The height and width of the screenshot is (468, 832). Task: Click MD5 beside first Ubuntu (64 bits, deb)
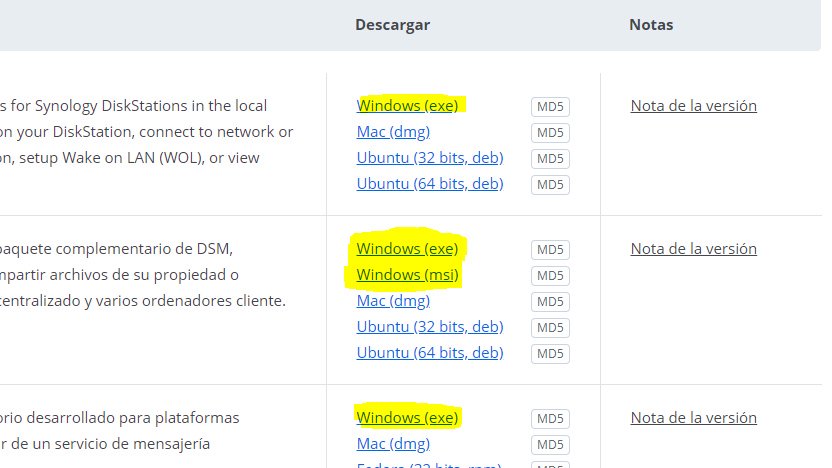550,185
